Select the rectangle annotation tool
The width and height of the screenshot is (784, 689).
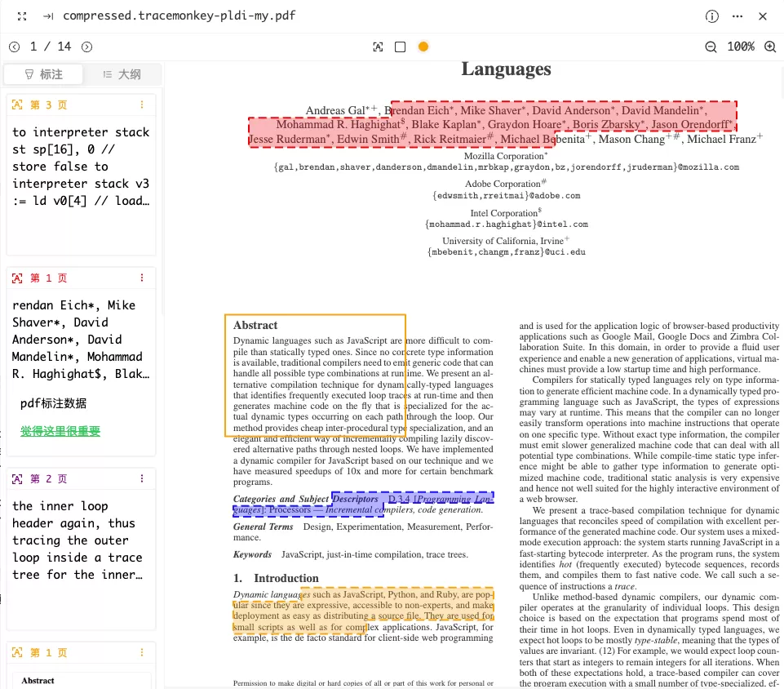tap(400, 47)
